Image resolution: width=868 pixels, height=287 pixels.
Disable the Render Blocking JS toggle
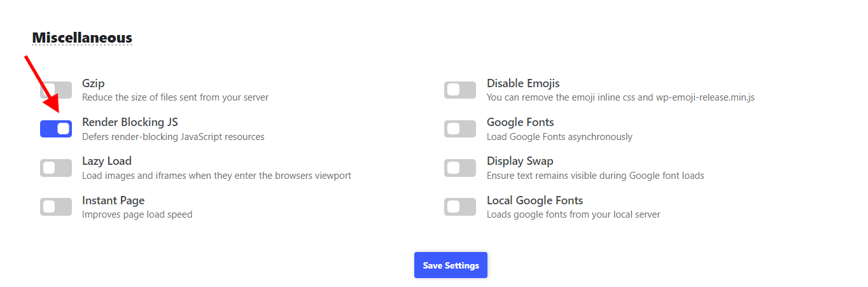tap(56, 129)
